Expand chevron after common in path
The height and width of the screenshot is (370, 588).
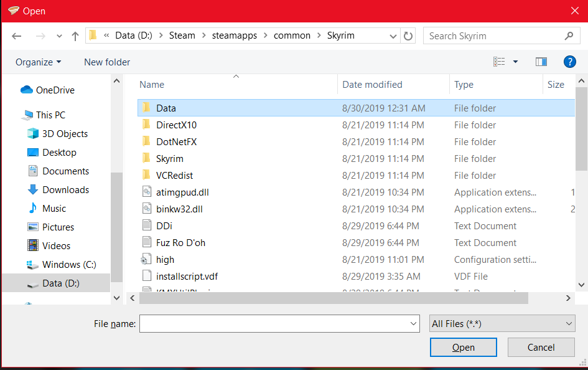click(319, 36)
